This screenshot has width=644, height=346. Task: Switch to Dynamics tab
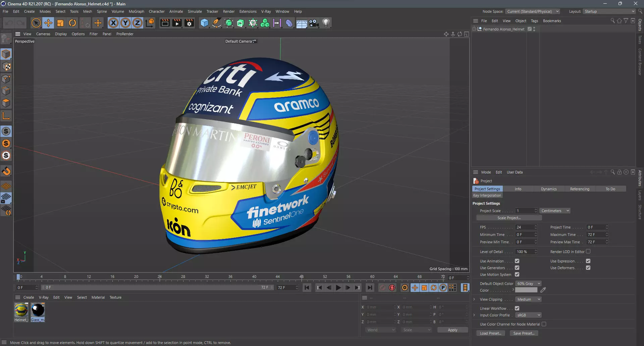point(549,189)
